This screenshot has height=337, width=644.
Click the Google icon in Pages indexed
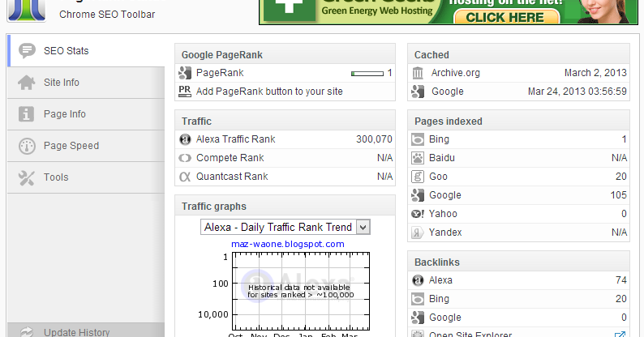click(x=418, y=195)
